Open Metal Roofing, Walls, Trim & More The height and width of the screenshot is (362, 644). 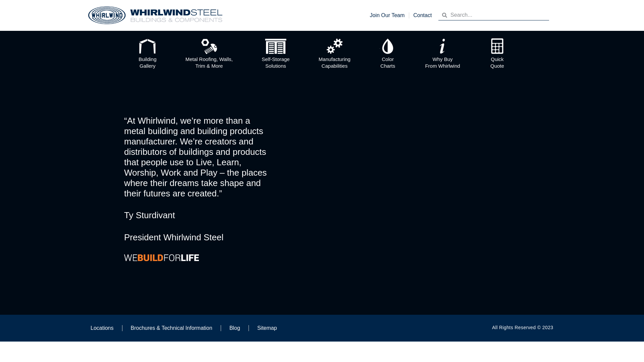coord(209,63)
